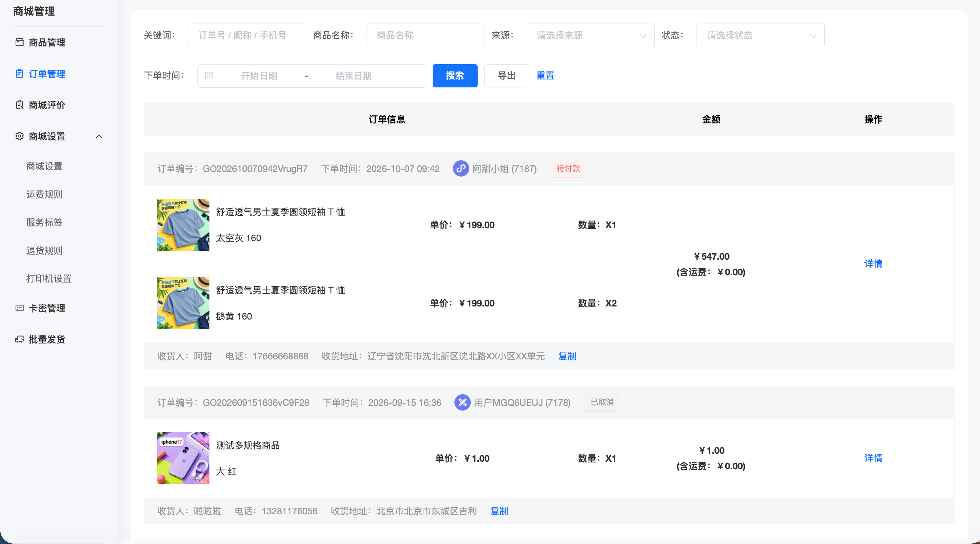
Task: Click phone number 17666668888
Action: pyautogui.click(x=280, y=356)
